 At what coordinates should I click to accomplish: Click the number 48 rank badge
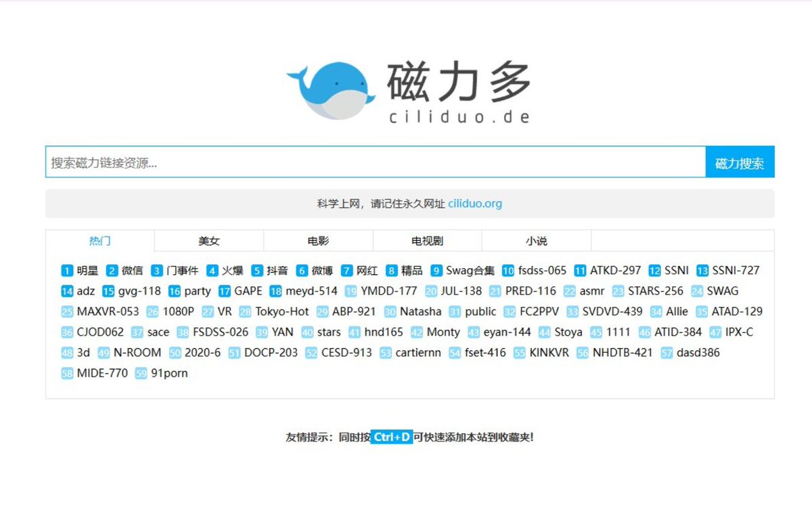(x=67, y=353)
